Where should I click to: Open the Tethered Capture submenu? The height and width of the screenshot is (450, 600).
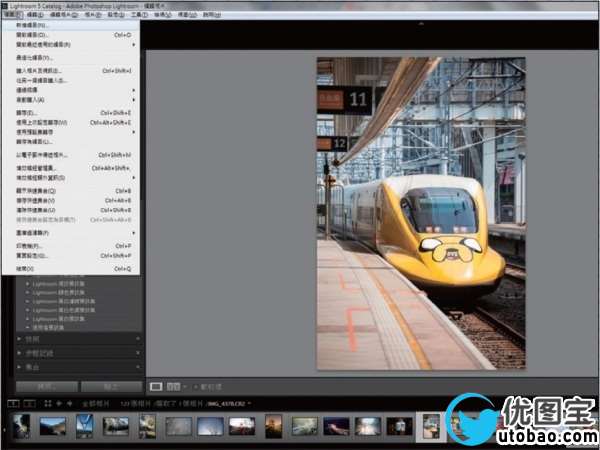point(71,90)
